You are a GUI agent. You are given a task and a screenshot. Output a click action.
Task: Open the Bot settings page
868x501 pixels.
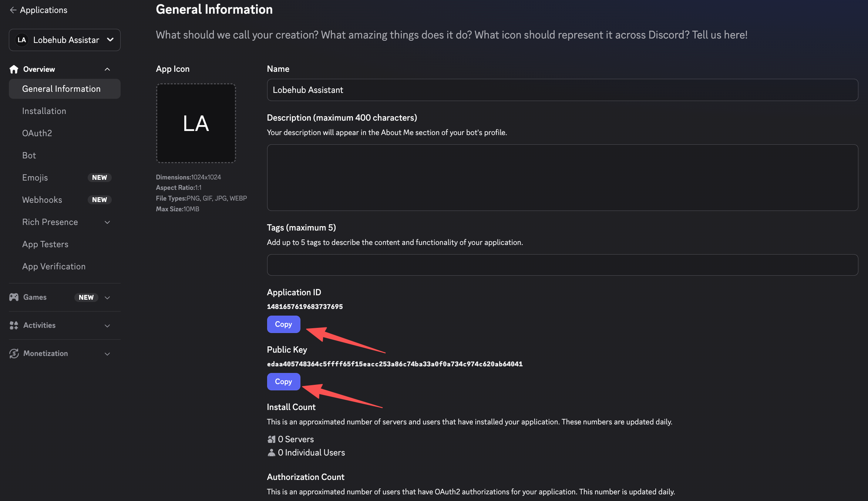(29, 155)
